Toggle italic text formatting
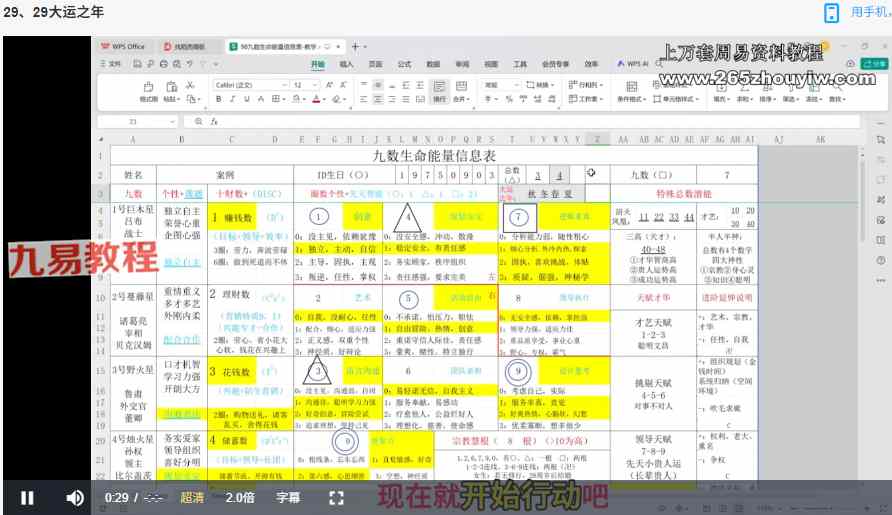892x515 pixels. pos(232,99)
